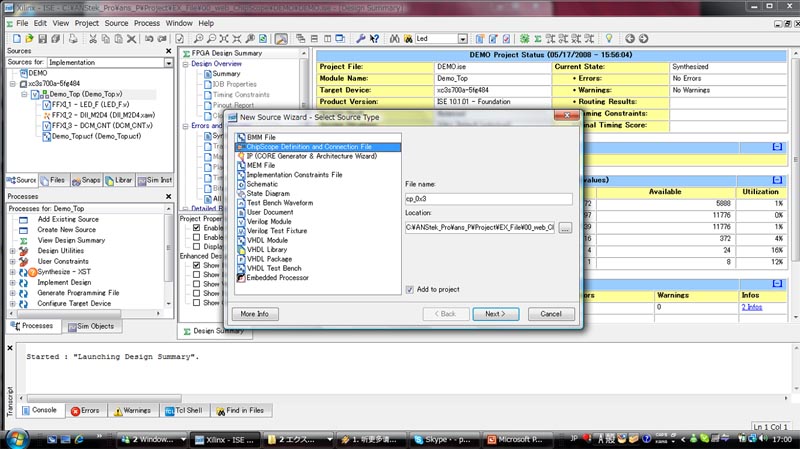Click the File name input field
This screenshot has height=449, width=800.
coord(488,199)
